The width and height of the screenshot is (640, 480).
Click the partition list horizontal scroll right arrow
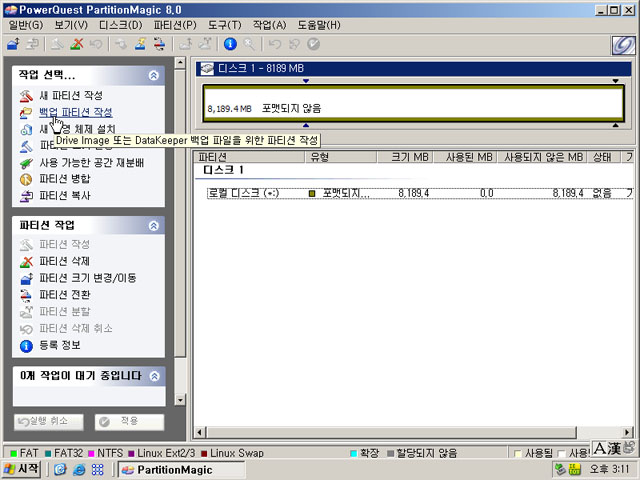[628, 432]
